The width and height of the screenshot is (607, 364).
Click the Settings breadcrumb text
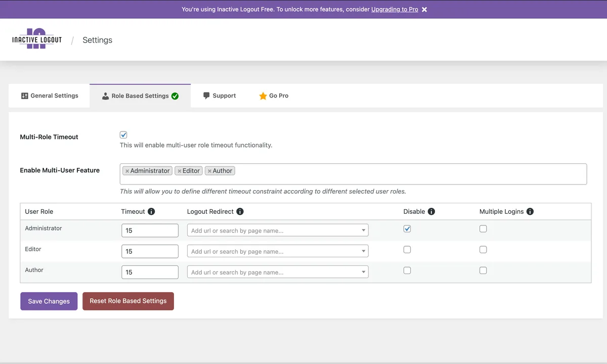(98, 40)
